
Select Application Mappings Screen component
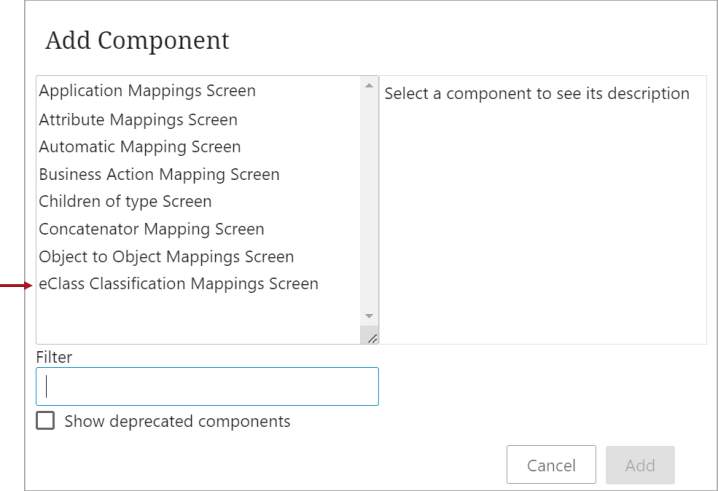point(147,91)
